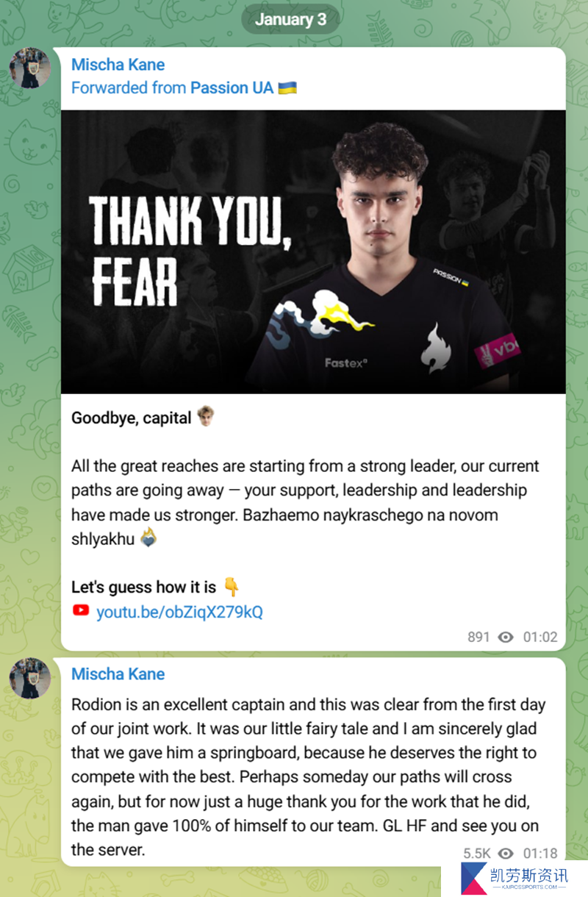Click the flame heart emoji after shlyakhu
The image size is (588, 897).
pos(148,538)
